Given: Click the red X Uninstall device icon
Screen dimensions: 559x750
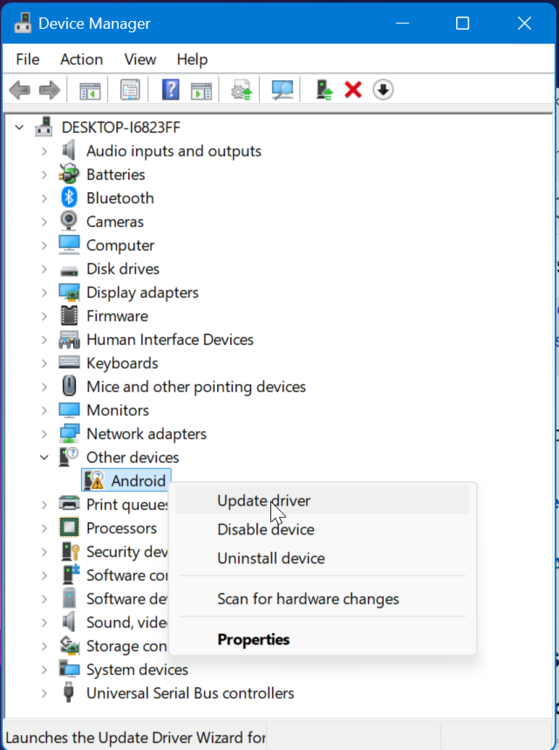Looking at the screenshot, I should pyautogui.click(x=353, y=89).
